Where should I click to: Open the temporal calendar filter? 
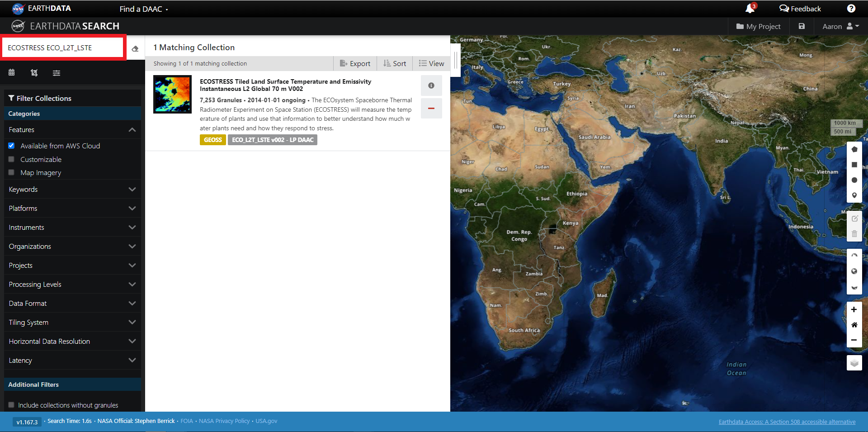[x=12, y=72]
